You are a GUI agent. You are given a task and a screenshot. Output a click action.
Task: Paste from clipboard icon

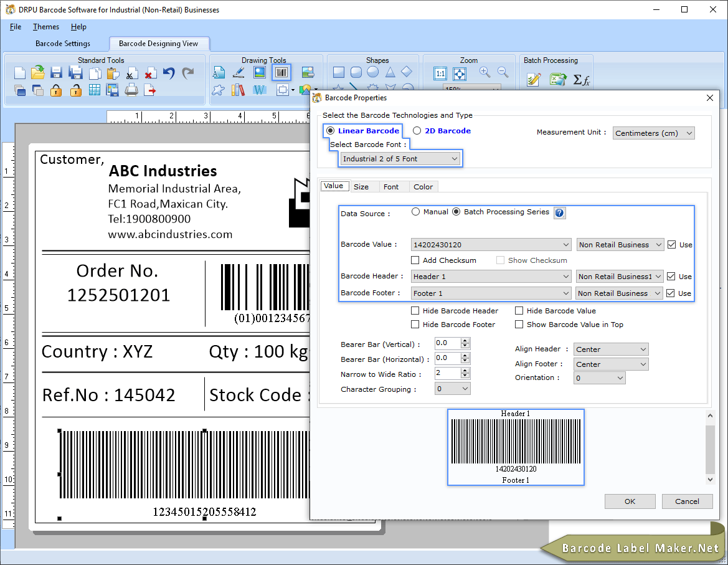coord(113,74)
